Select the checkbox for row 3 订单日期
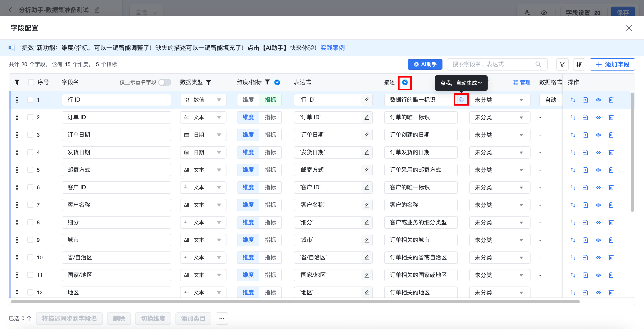The image size is (644, 329). [x=30, y=134]
